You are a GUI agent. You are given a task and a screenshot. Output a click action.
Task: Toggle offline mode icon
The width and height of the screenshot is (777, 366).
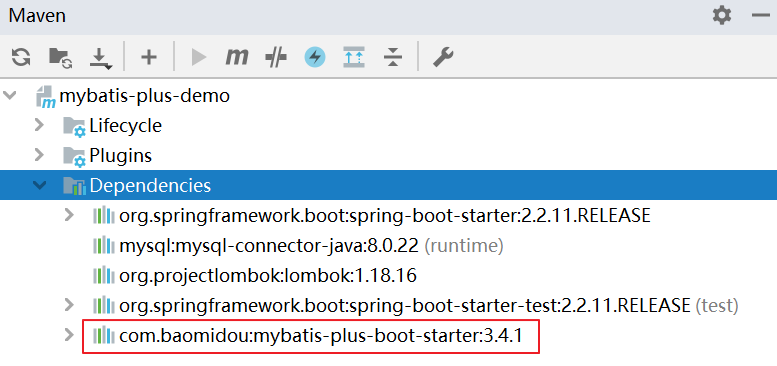[276, 57]
